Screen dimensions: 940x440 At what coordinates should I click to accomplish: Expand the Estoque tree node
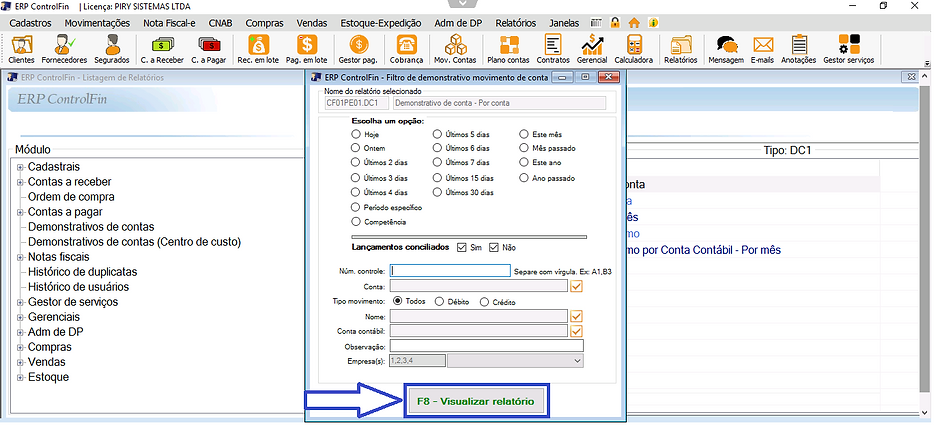coord(20,377)
